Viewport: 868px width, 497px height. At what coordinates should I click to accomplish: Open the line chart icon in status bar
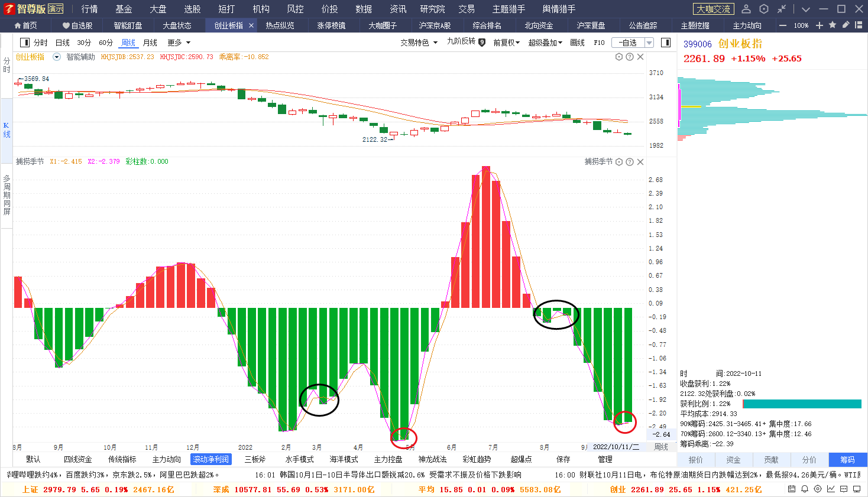click(831, 489)
